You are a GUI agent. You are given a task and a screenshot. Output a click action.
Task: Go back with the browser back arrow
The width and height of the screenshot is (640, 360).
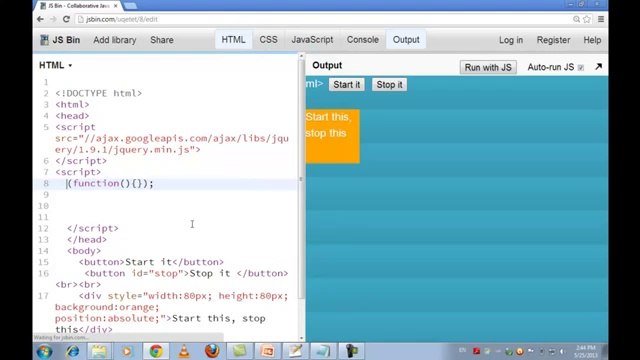point(40,19)
